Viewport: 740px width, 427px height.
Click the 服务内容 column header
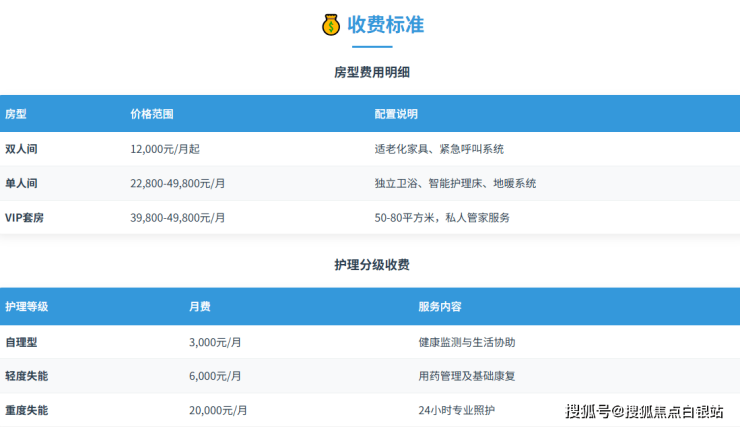point(440,306)
